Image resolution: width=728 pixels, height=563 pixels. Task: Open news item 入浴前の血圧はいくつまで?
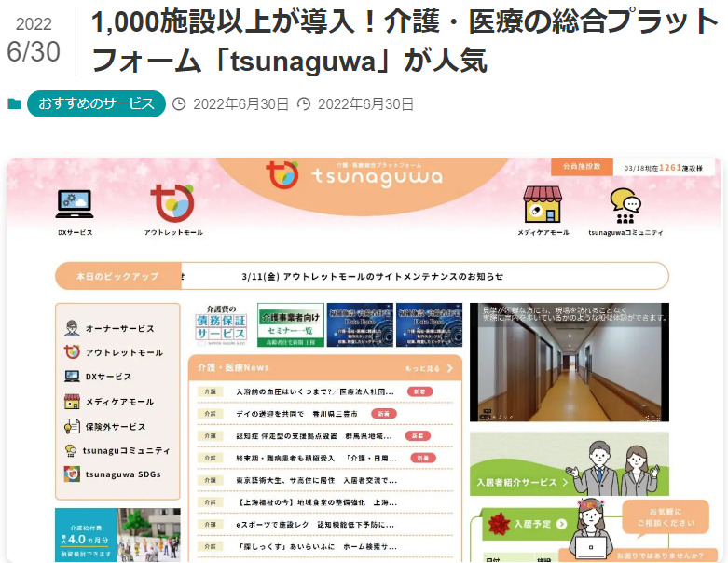click(x=315, y=391)
